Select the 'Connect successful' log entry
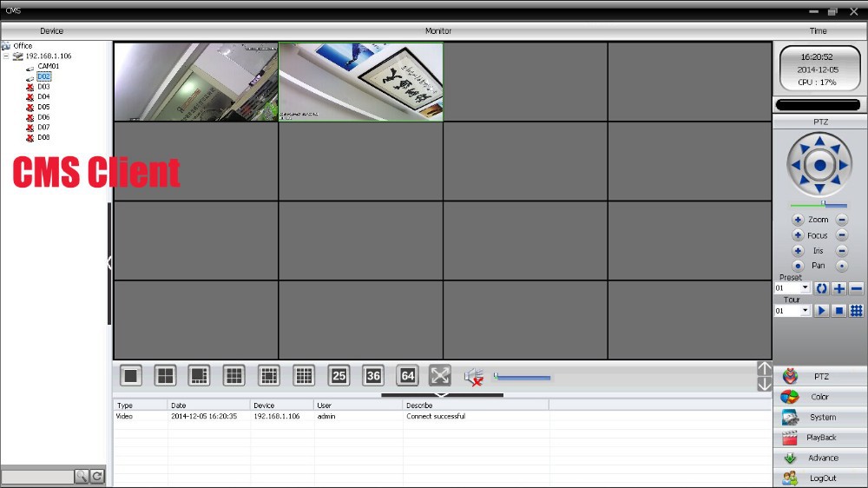 [436, 416]
